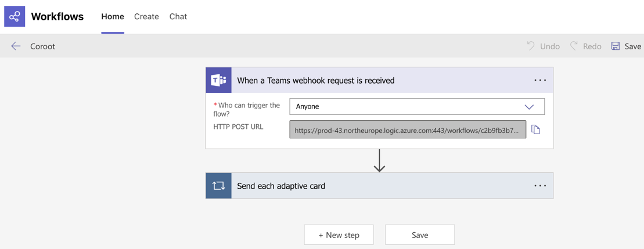
Task: Click the 'HTTP POST URL' label
Action: [x=238, y=127]
